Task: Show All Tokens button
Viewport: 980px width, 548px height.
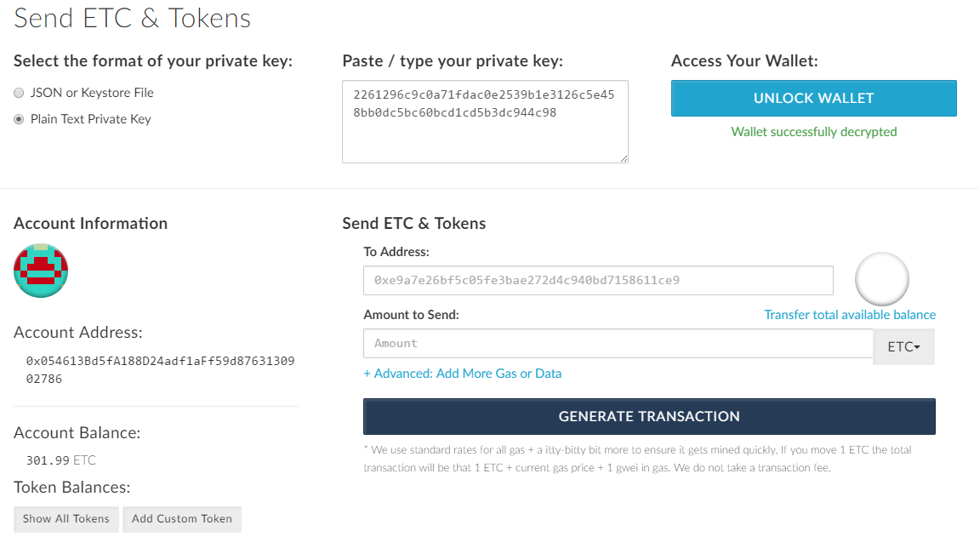Action: (66, 518)
